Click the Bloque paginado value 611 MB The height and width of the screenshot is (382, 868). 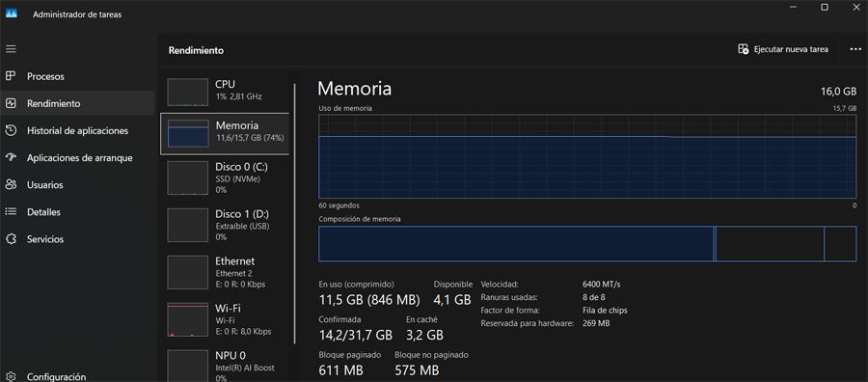[341, 370]
